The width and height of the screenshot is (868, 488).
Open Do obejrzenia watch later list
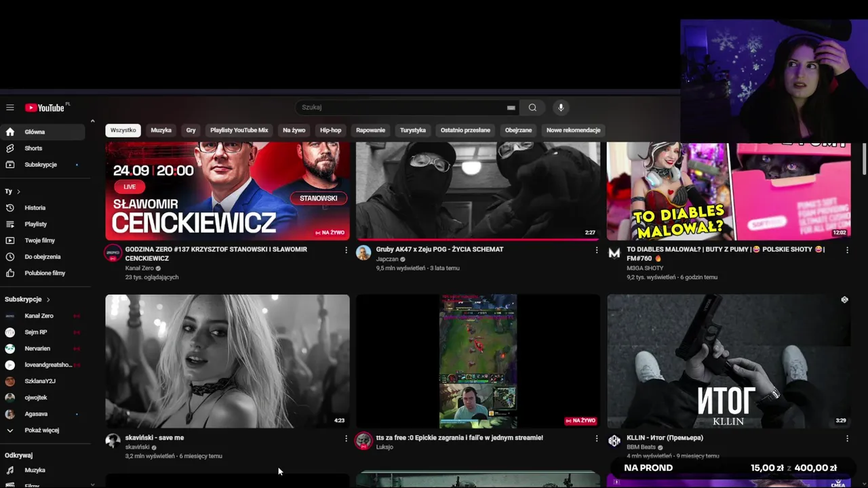point(43,257)
